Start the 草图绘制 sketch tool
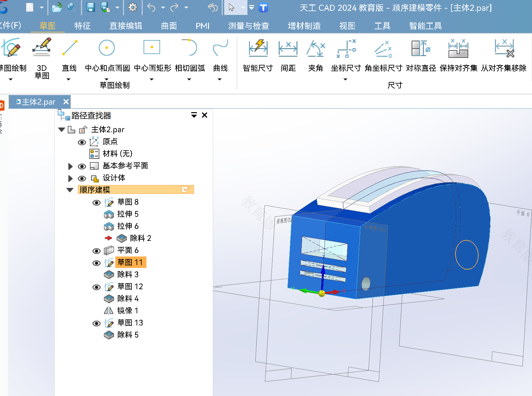532x396 pixels. (12, 55)
